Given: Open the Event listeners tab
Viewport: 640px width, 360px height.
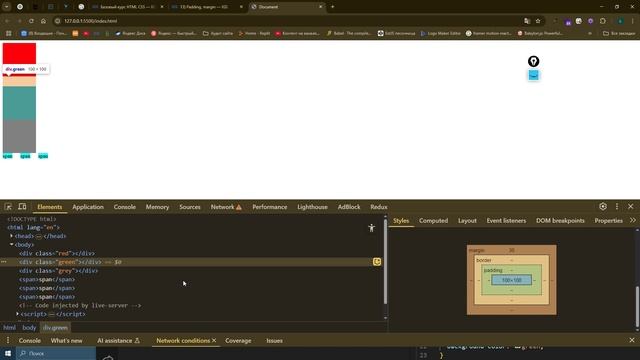Looking at the screenshot, I should (506, 220).
